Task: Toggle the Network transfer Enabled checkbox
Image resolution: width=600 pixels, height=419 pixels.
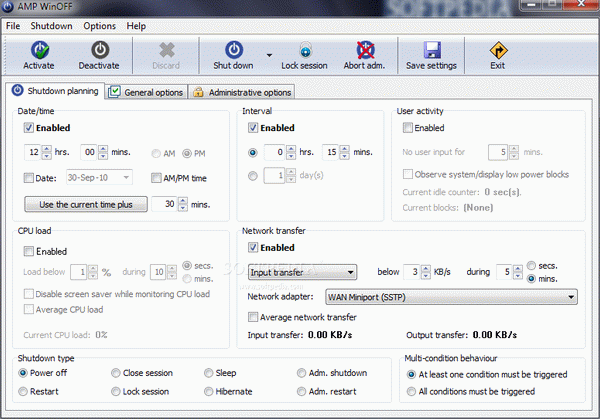Action: click(x=253, y=248)
